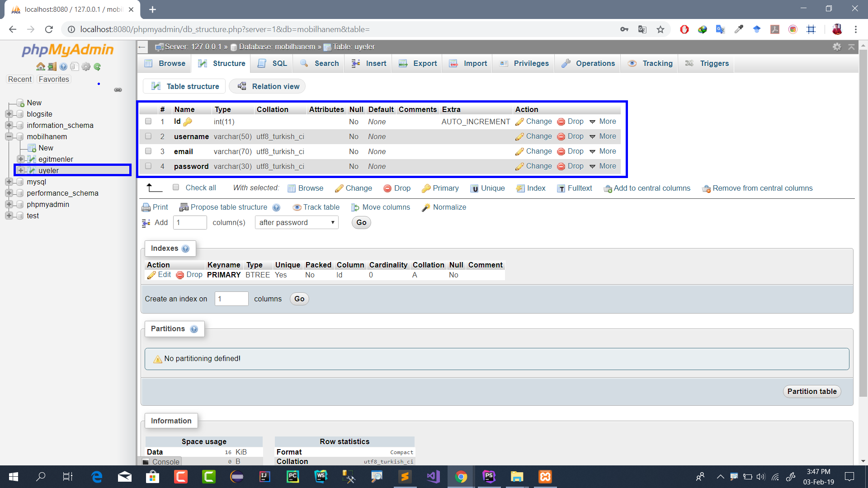Click the Windows Start button
This screenshot has width=868, height=488.
click(x=14, y=477)
